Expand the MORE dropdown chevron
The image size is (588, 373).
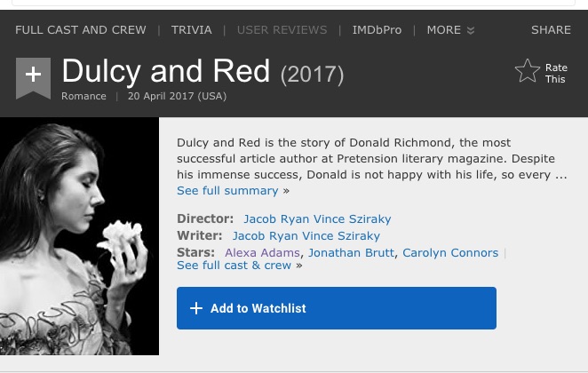(x=471, y=30)
